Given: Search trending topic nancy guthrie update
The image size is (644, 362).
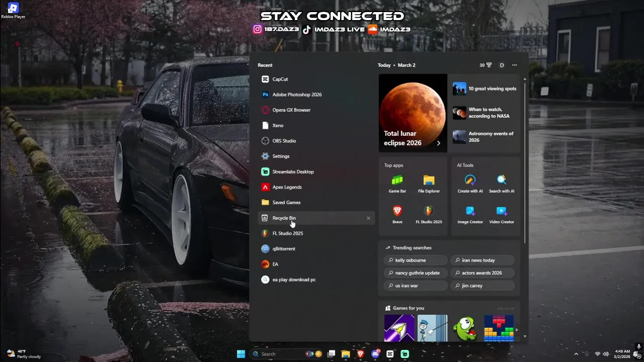Looking at the screenshot, I should (x=416, y=273).
